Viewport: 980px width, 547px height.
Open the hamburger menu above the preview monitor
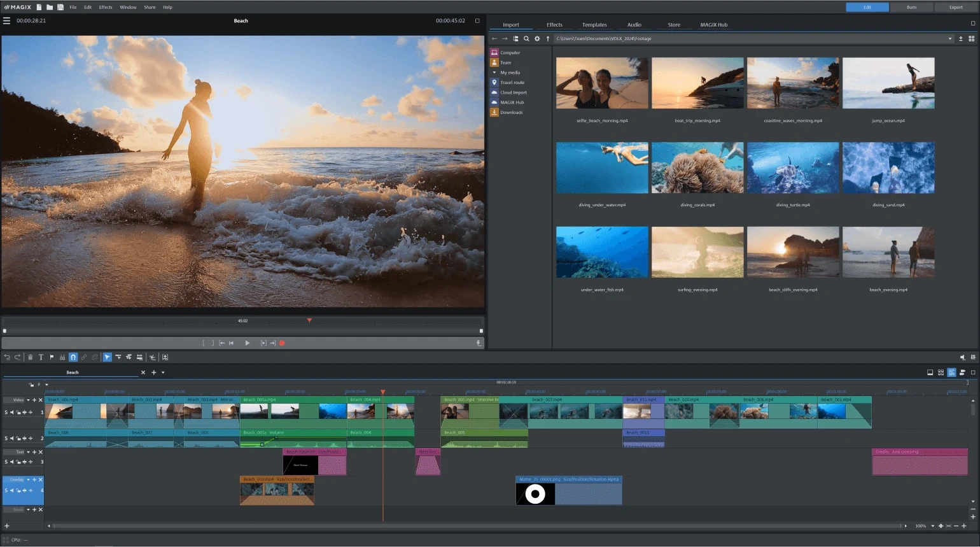(6, 20)
